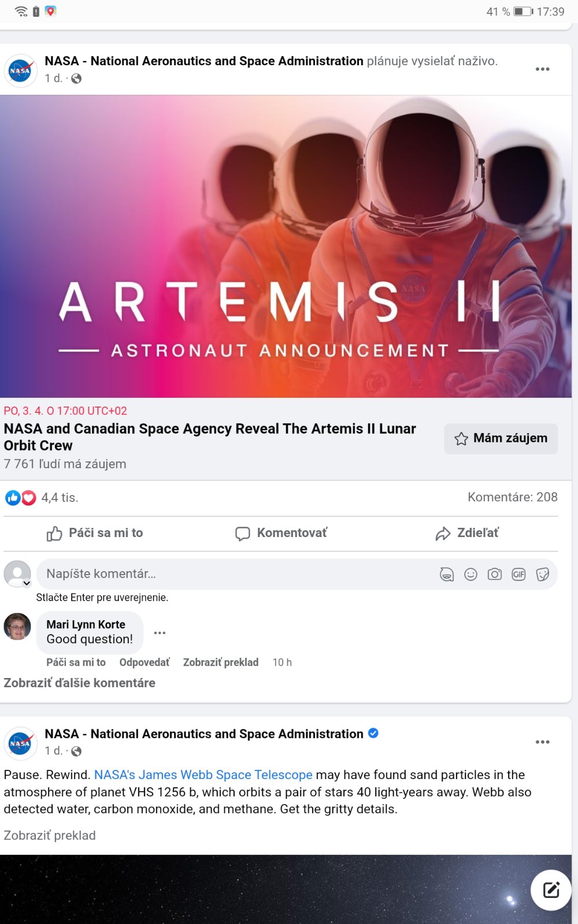
Task: Like Mari Lynn Korte's comment
Action: (x=76, y=662)
